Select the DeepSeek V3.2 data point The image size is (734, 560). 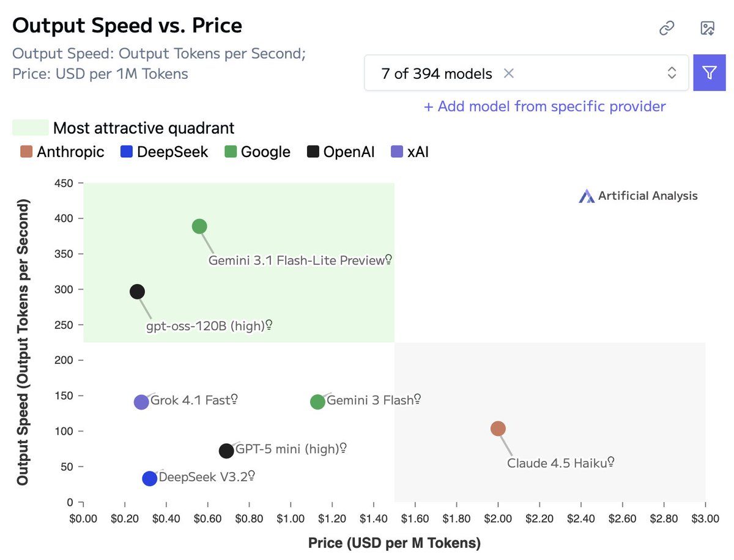coord(149,479)
